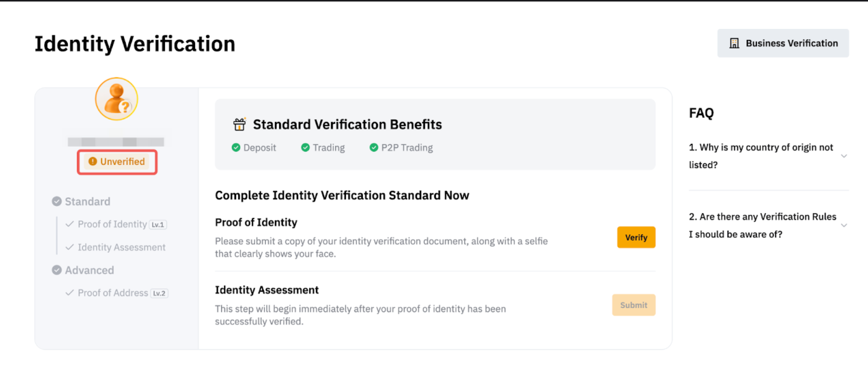Expand the Verification Rules FAQ chevron
Screen dimensions: 868x391
pos(844,225)
